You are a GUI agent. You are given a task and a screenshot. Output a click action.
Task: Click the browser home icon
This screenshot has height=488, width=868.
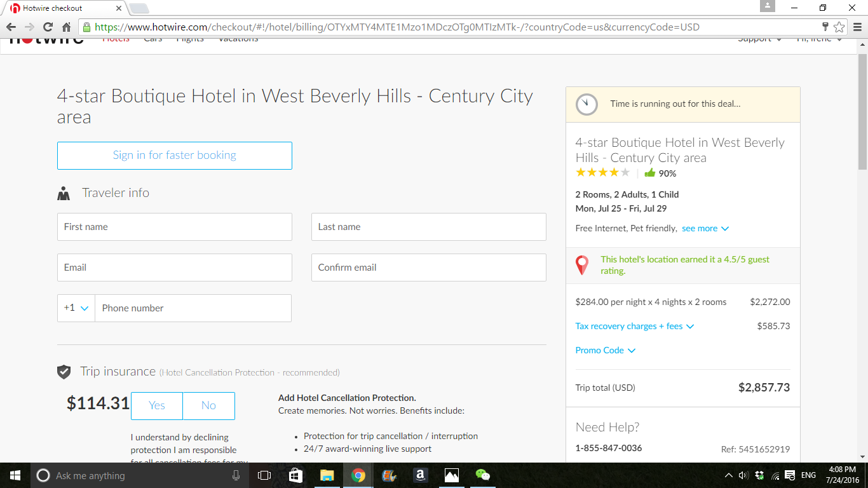[x=66, y=27]
